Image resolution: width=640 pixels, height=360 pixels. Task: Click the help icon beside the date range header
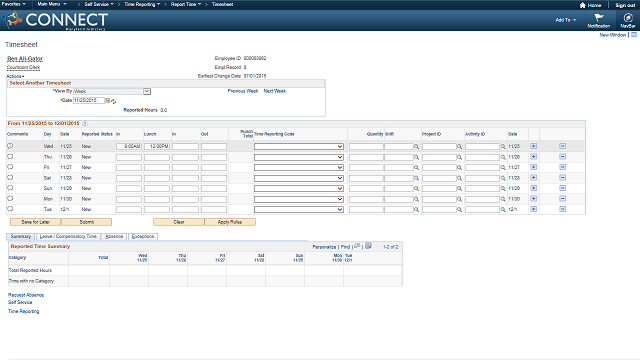click(x=85, y=123)
